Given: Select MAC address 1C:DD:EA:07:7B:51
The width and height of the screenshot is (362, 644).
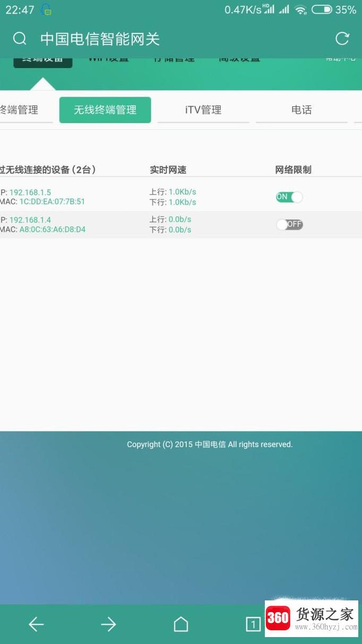Looking at the screenshot, I should [52, 202].
